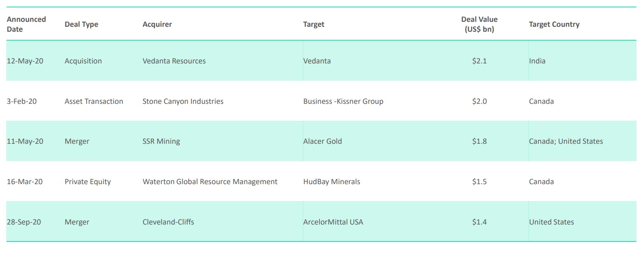
Task: Select the Target column header
Action: [314, 24]
